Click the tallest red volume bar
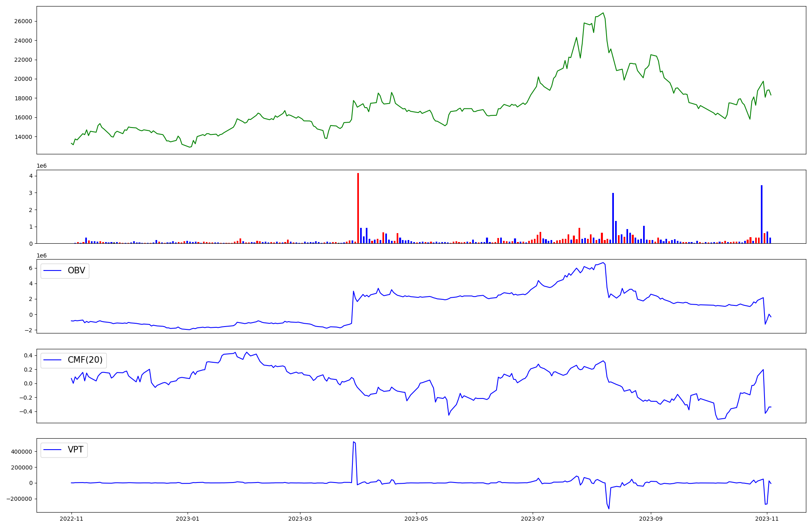The image size is (812, 528). [x=358, y=208]
